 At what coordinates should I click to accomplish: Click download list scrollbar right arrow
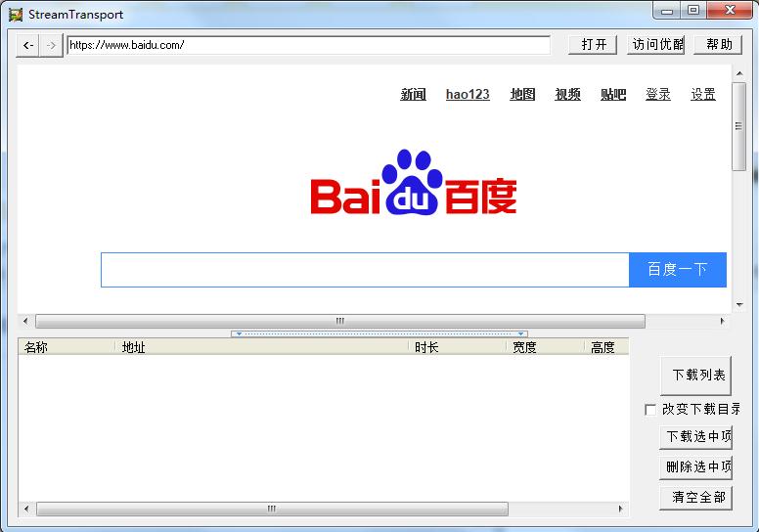point(620,509)
